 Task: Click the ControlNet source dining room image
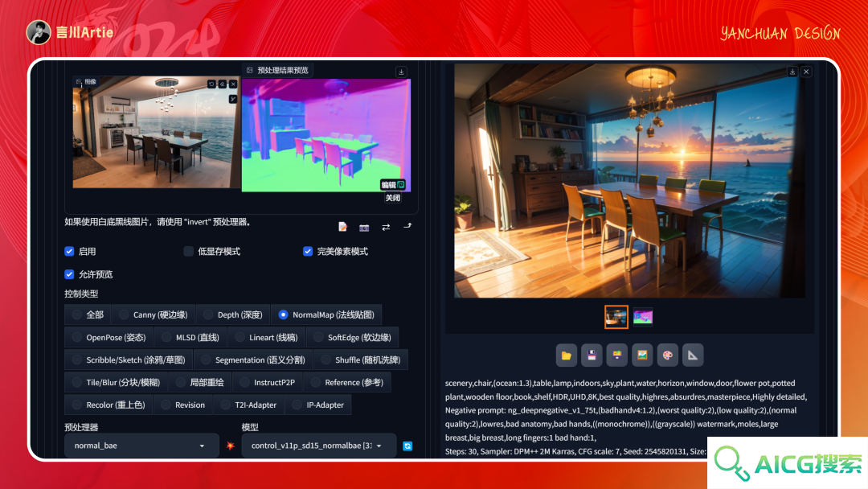coord(156,133)
